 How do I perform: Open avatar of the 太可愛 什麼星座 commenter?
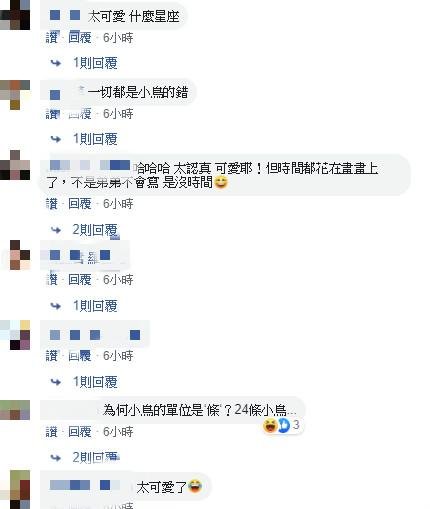(x=15, y=15)
